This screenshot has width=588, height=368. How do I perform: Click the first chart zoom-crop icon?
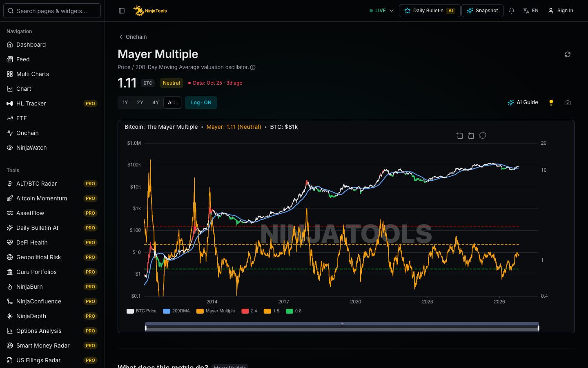pyautogui.click(x=460, y=135)
